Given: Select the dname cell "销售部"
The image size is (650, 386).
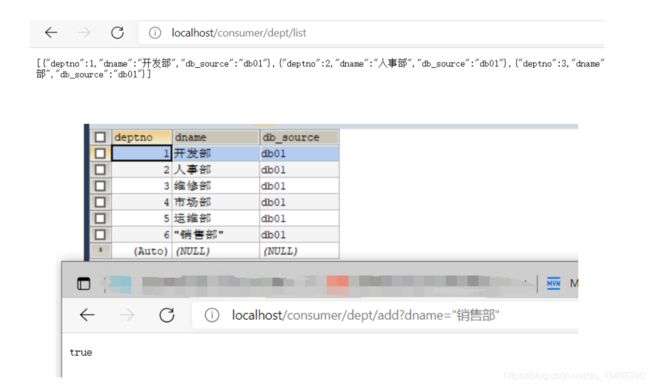Looking at the screenshot, I should click(x=216, y=234).
